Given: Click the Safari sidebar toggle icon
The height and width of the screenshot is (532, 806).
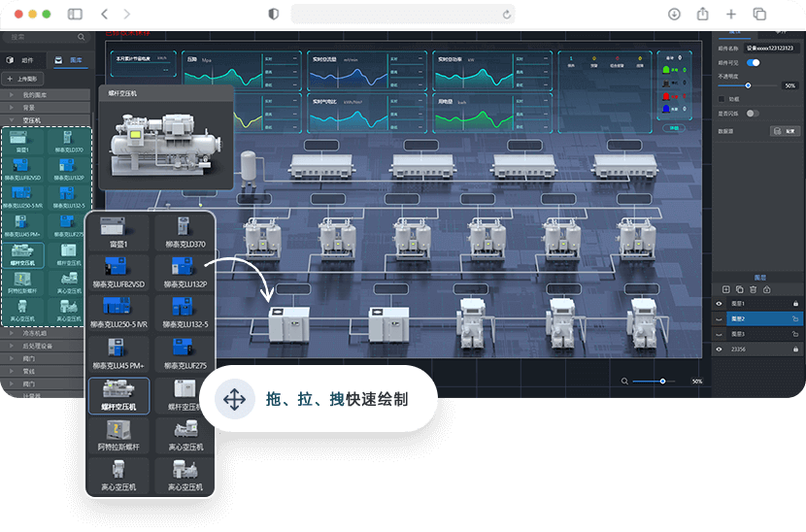Looking at the screenshot, I should coord(75,14).
